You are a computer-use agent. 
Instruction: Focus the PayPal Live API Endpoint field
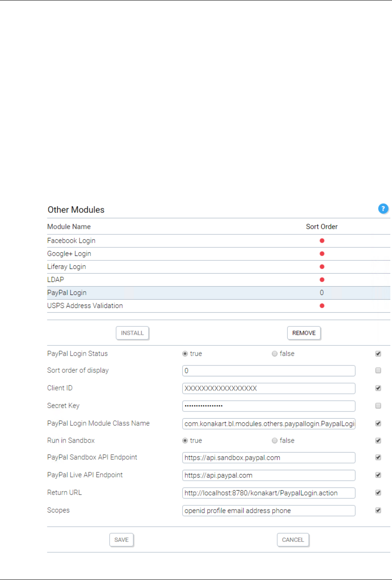click(269, 475)
